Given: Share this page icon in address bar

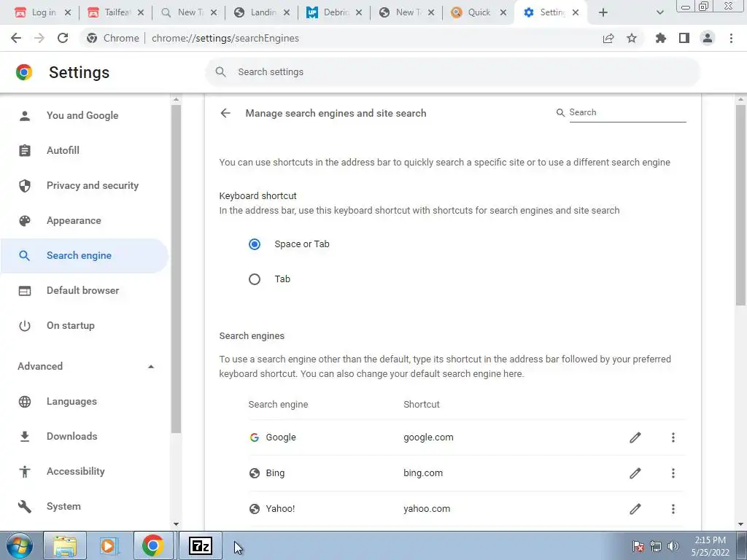Looking at the screenshot, I should [608, 38].
